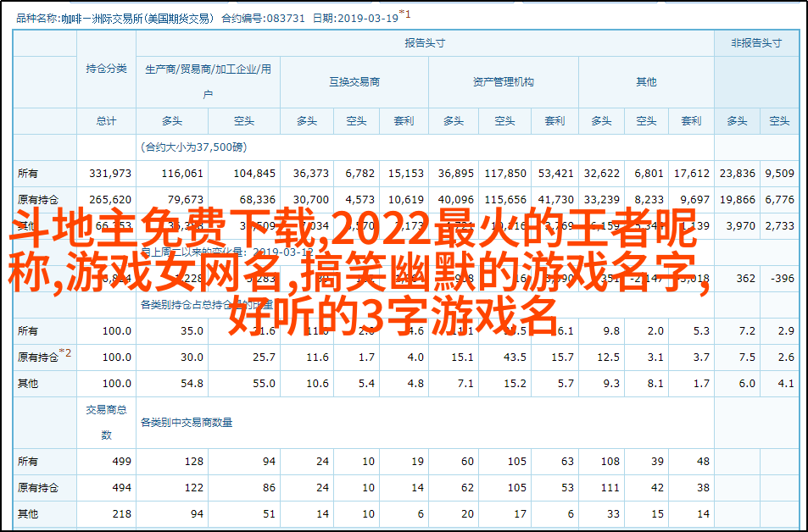Screen dimensions: 808x532
Task: Select the value 6,782
Action: click(360, 174)
